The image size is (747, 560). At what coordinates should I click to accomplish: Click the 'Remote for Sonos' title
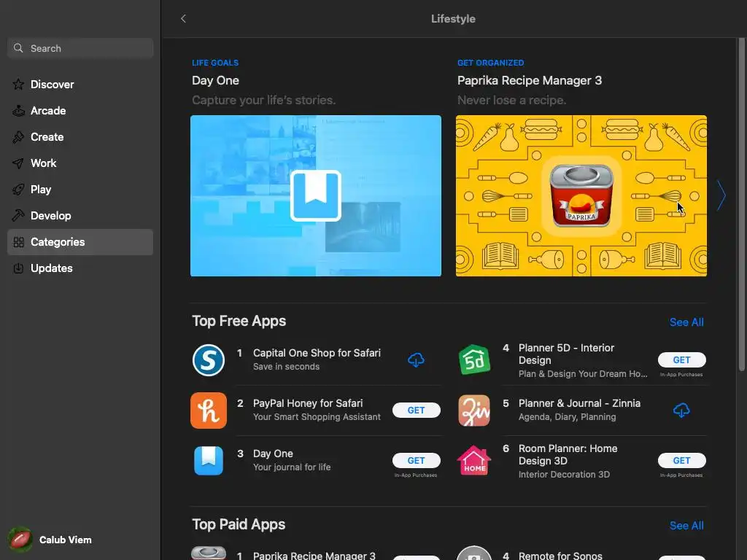(560, 555)
